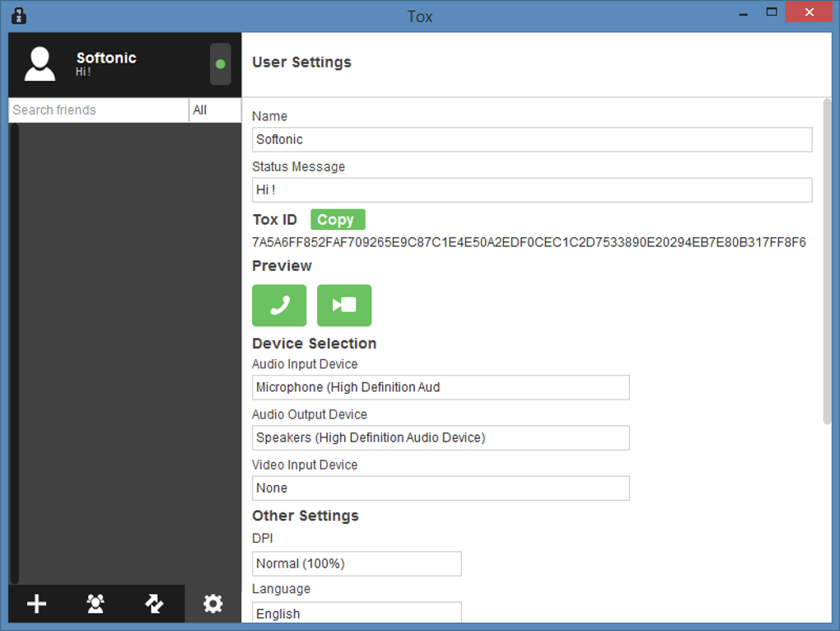Click the settings panel vertical scrollbar
The image size is (840, 631).
click(x=827, y=262)
